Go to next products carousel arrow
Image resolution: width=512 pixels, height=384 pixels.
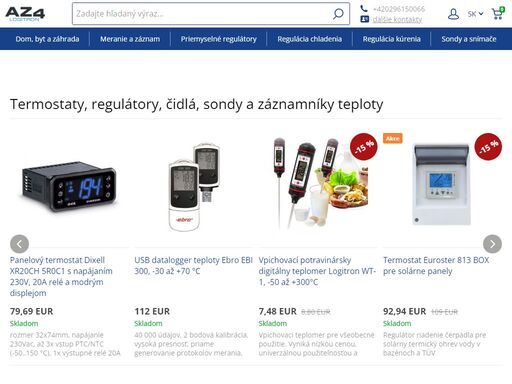tap(492, 244)
